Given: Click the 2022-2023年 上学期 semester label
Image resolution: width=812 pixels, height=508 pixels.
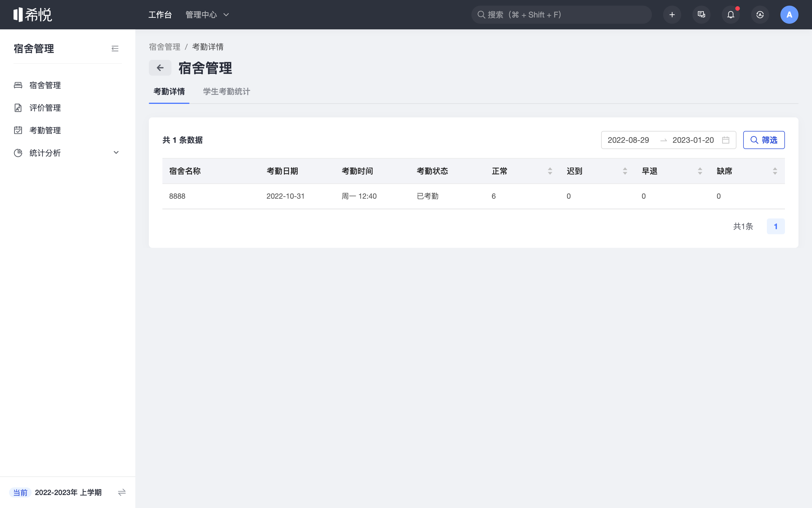Looking at the screenshot, I should pyautogui.click(x=68, y=492).
